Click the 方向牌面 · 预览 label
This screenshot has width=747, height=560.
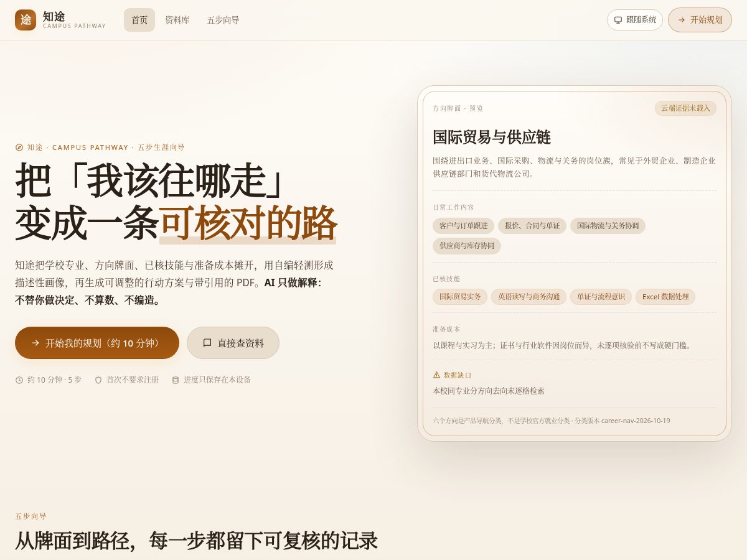click(x=458, y=108)
